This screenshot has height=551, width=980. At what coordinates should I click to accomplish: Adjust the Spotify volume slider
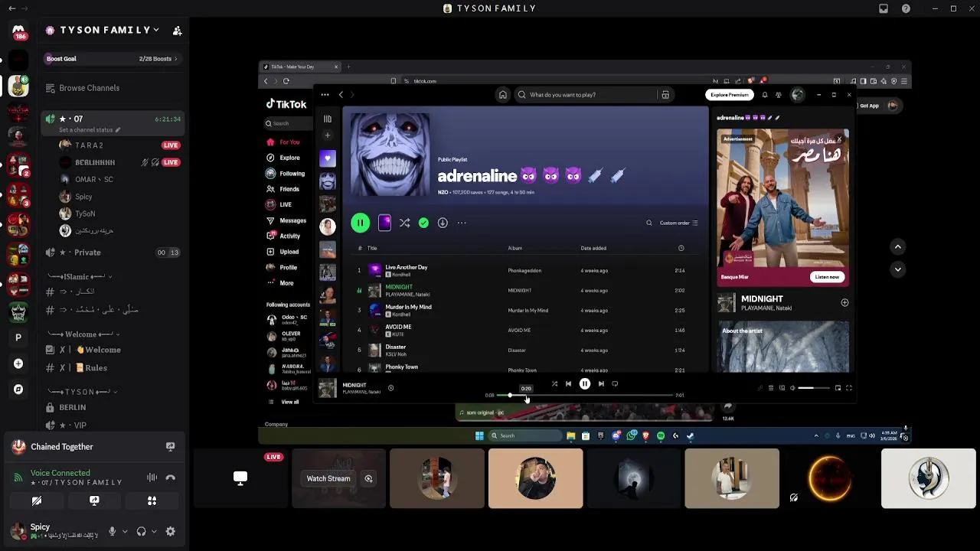pyautogui.click(x=813, y=388)
